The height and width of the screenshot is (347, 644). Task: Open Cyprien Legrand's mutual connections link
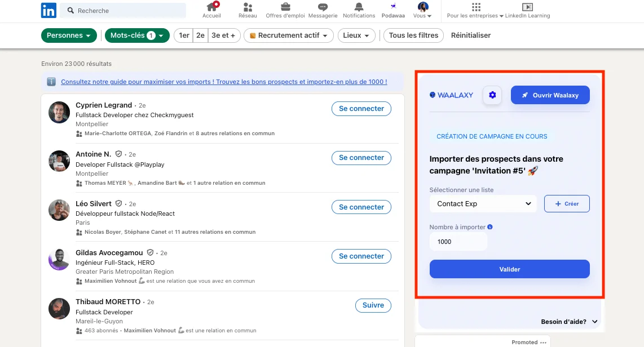pyautogui.click(x=179, y=134)
